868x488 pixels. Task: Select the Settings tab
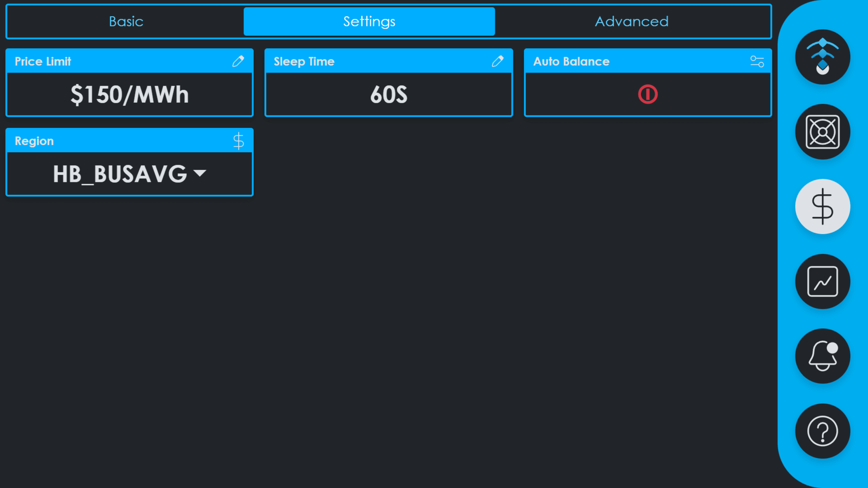click(369, 21)
